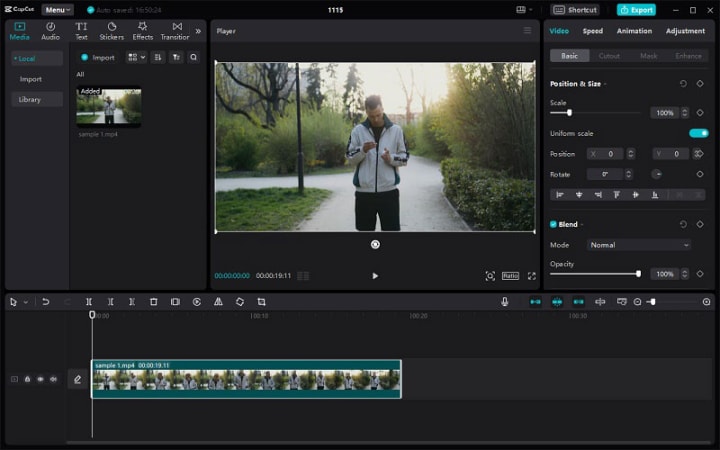
Task: Click the Shortcut button
Action: tap(576, 10)
